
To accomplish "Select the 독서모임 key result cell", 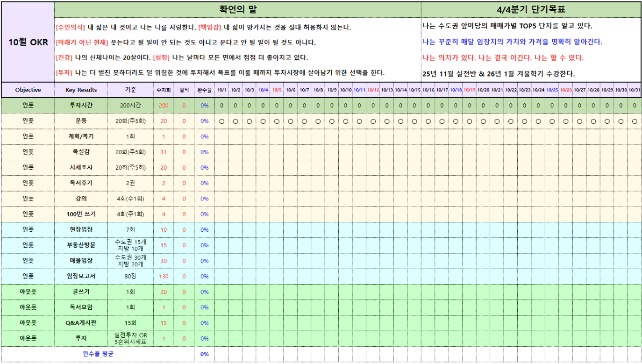I will click(x=81, y=307).
